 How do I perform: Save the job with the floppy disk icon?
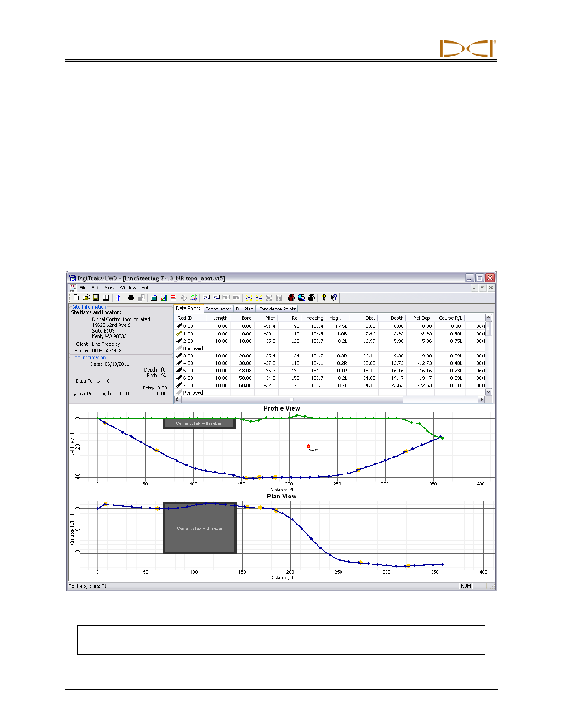[x=96, y=298]
